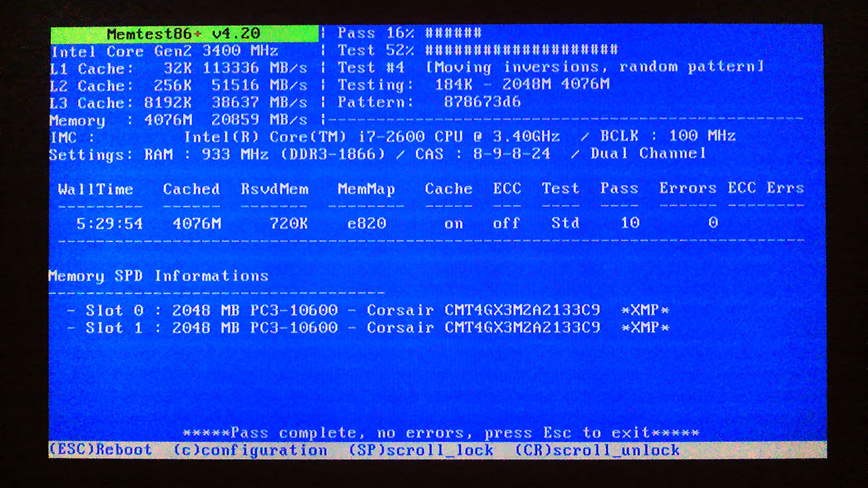Click the Cached column header
This screenshot has height=488, width=868.
coord(191,189)
